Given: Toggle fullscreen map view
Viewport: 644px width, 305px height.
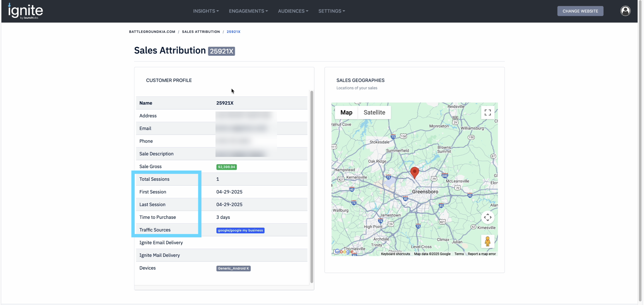Looking at the screenshot, I should (488, 112).
